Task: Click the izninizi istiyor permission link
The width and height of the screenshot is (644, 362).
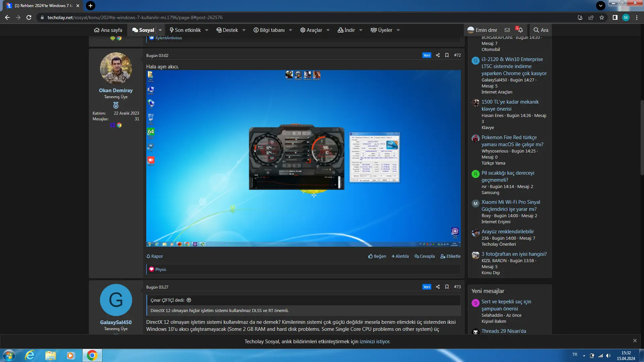Action: [x=375, y=342]
